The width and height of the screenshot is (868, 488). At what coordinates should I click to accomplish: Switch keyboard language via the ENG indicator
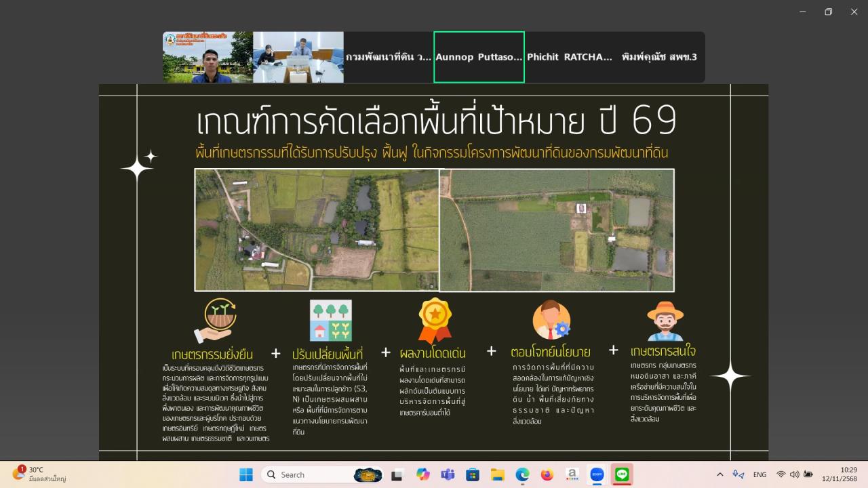click(x=760, y=474)
